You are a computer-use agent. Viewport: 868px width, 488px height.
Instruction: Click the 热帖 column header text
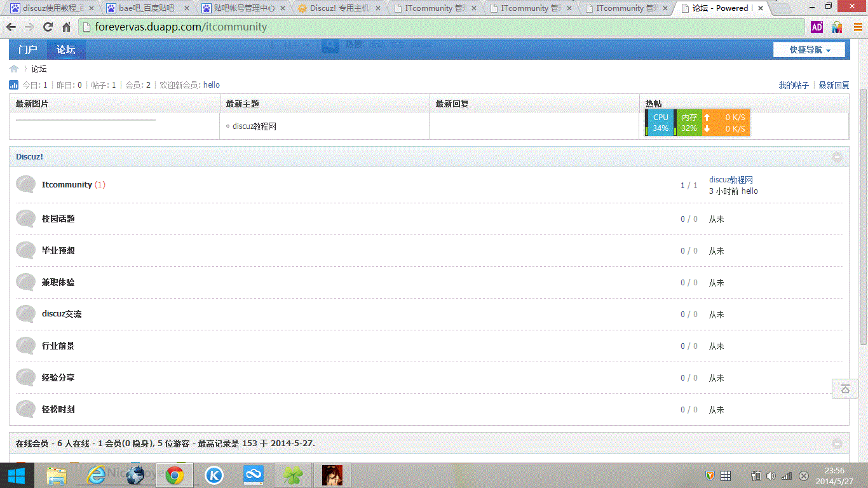tap(653, 104)
